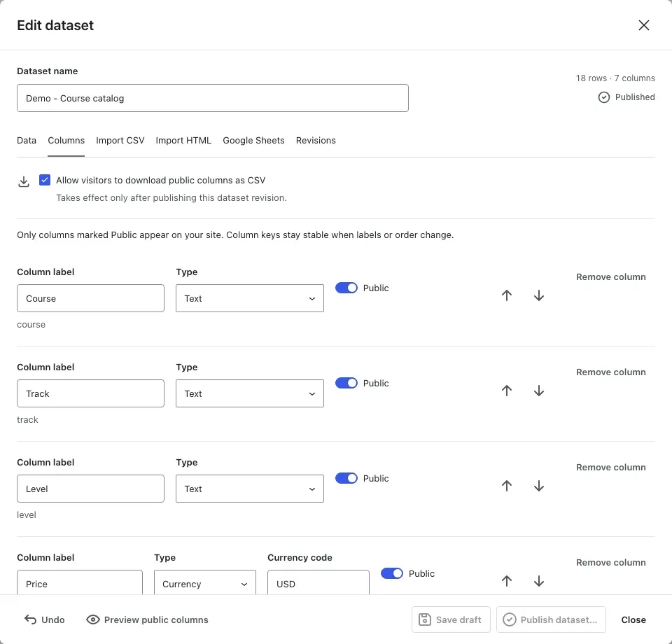Move the Level column down
Viewport: 672px width, 644px height.
tap(539, 486)
